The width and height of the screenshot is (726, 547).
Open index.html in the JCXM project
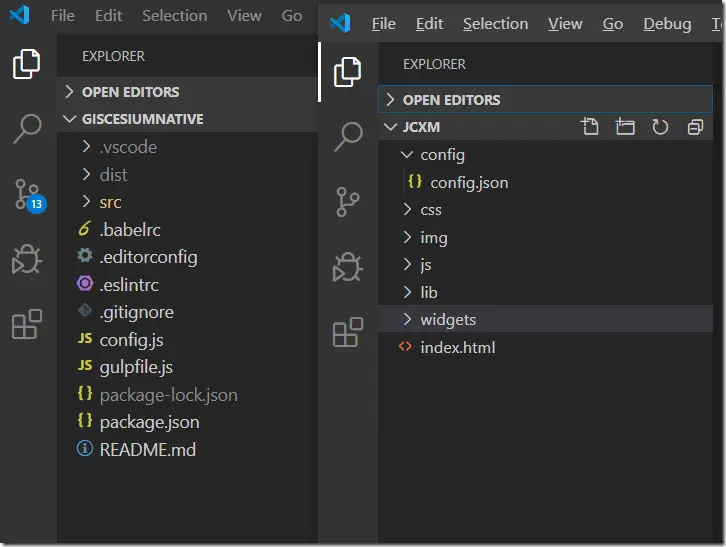coord(457,348)
